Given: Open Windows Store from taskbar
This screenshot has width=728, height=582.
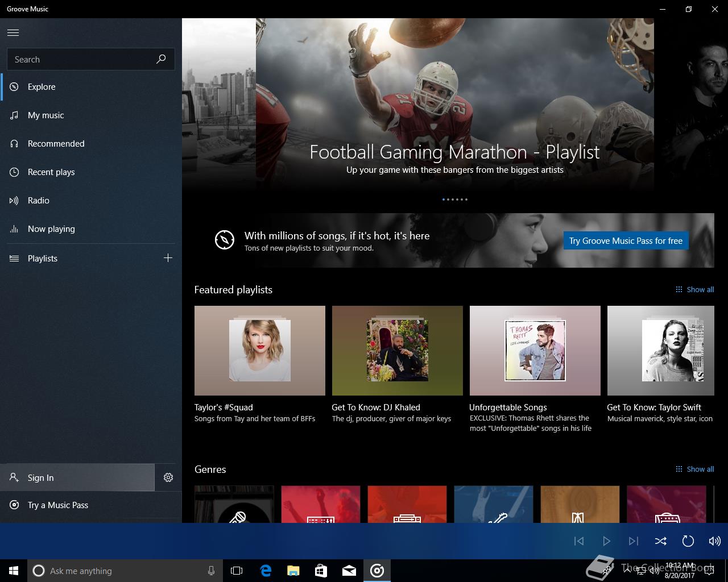Looking at the screenshot, I should [321, 571].
